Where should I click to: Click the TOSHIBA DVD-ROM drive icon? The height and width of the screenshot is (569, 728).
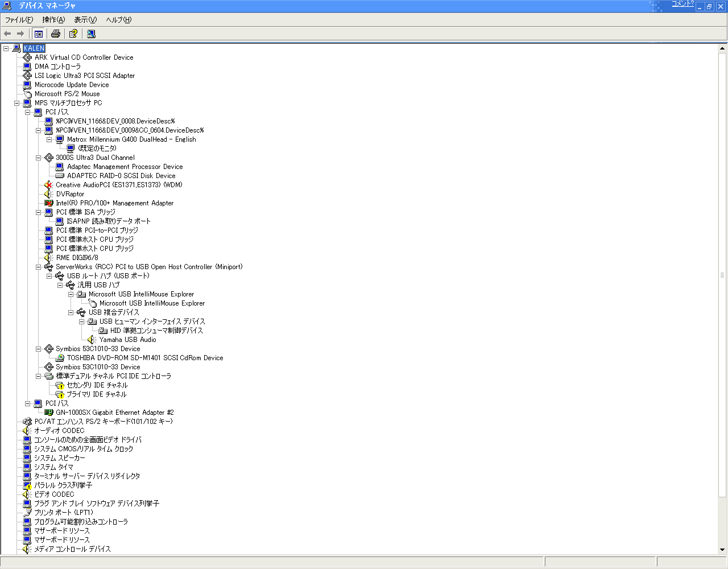[x=60, y=358]
